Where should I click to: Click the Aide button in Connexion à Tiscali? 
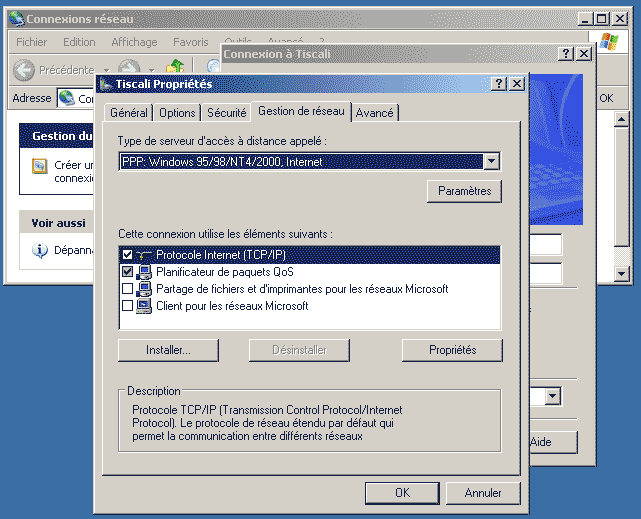click(554, 442)
